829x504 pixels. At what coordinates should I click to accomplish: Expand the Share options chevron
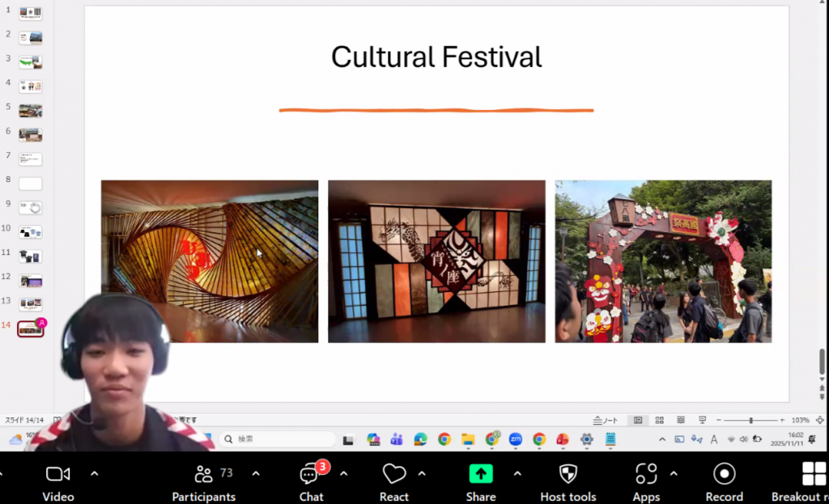[517, 473]
